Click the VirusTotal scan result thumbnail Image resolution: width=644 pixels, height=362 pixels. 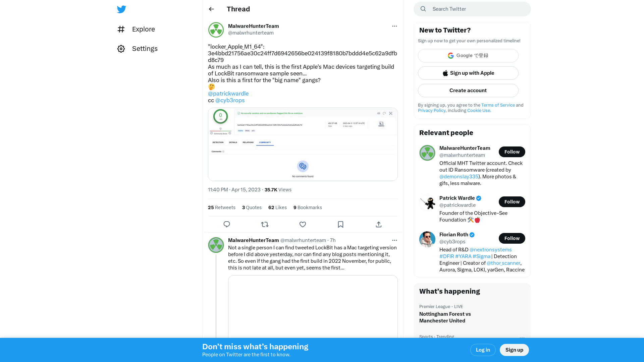coord(303,144)
